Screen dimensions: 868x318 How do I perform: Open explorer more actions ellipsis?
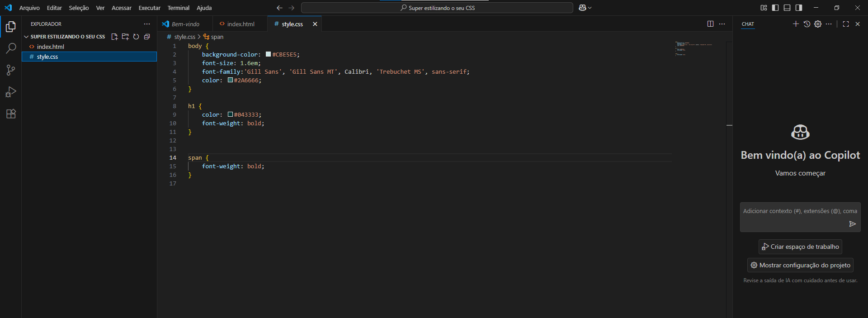click(147, 24)
